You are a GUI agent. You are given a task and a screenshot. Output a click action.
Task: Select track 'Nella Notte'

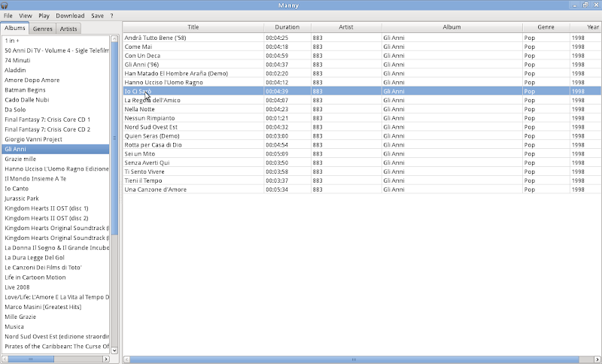(140, 109)
